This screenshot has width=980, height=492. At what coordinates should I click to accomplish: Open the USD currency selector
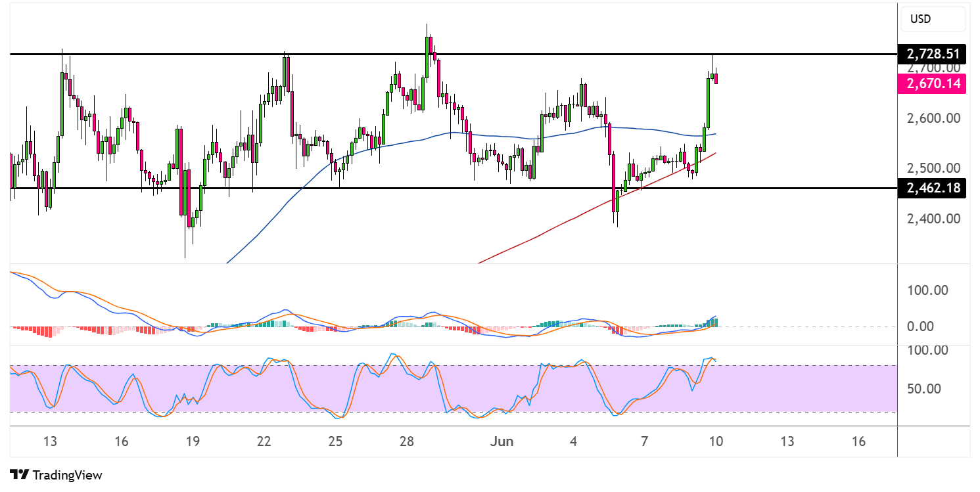coord(933,19)
